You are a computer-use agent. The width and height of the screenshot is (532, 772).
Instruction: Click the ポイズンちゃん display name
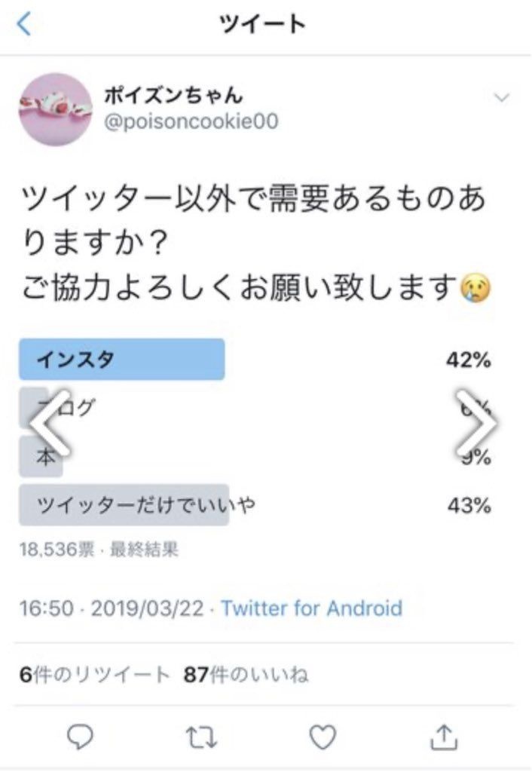(173, 96)
